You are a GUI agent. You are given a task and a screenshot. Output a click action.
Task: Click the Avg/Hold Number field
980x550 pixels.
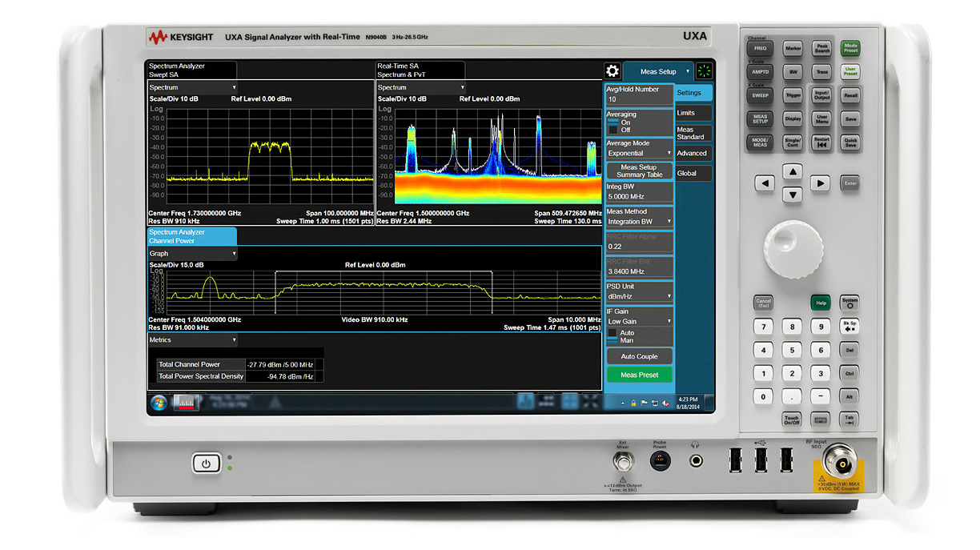[639, 94]
